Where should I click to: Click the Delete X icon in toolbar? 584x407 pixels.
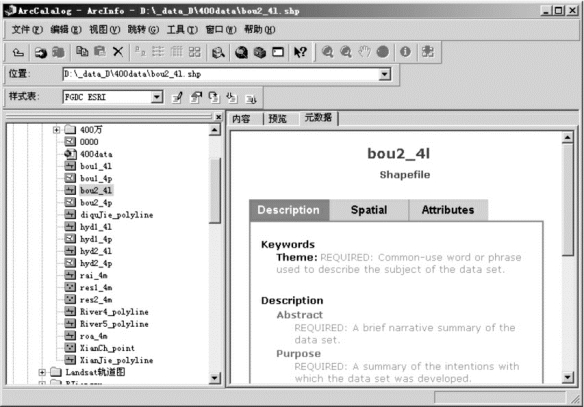point(118,52)
